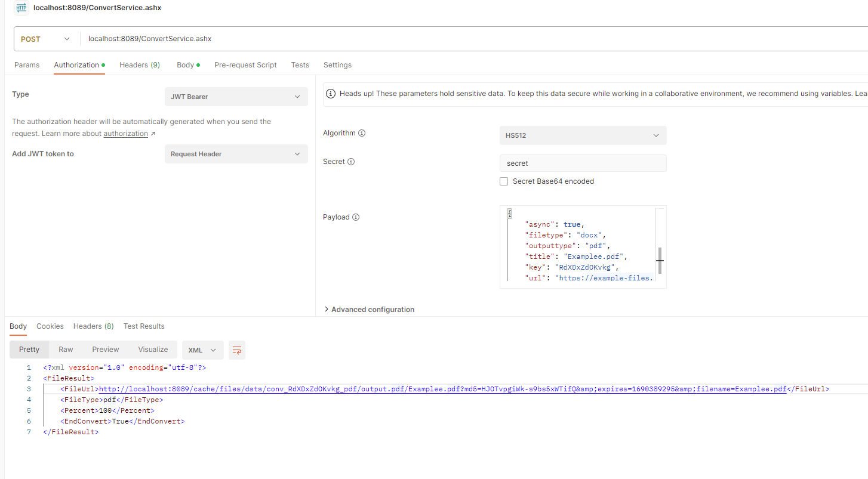Click the Payload info icon
868x479 pixels.
point(356,217)
